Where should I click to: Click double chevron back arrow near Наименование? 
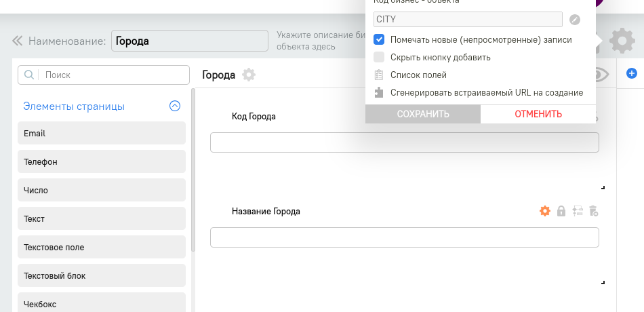click(18, 41)
